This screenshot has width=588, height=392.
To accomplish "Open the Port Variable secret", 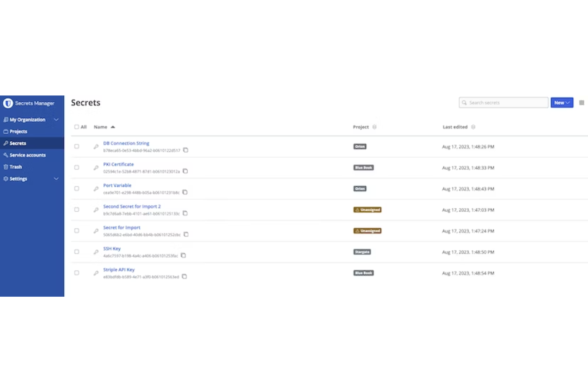I will (117, 185).
